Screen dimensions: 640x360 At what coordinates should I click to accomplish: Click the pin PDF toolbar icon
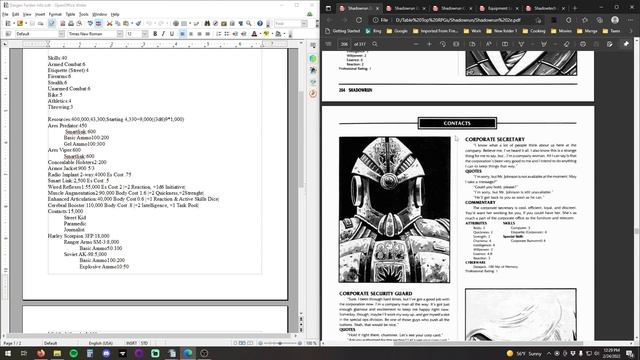pos(626,44)
